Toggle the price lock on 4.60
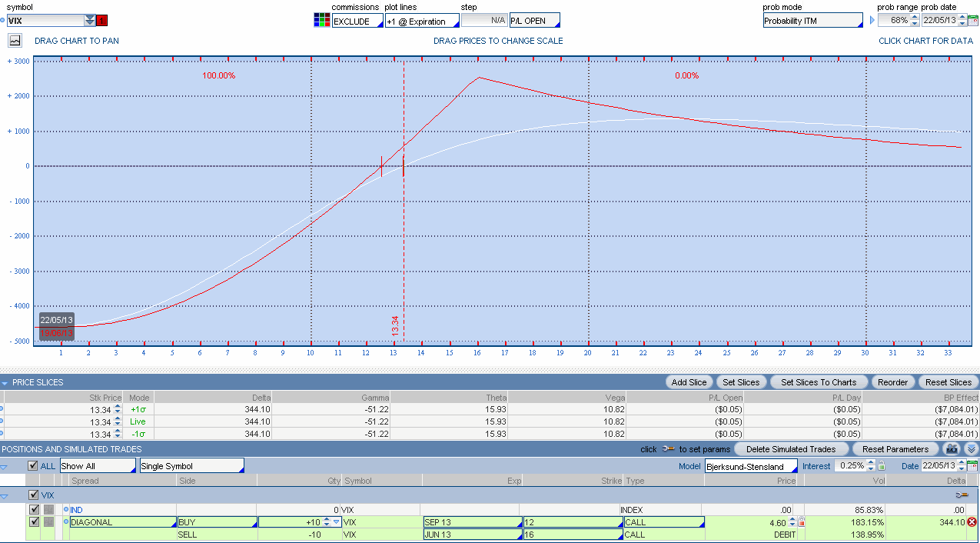980x543 pixels. 800,522
